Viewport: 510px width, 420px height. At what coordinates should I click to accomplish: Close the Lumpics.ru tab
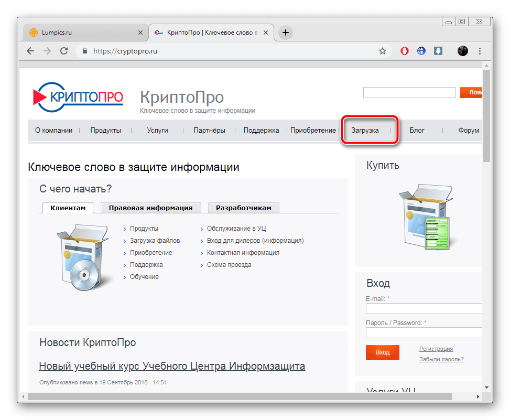click(x=140, y=33)
